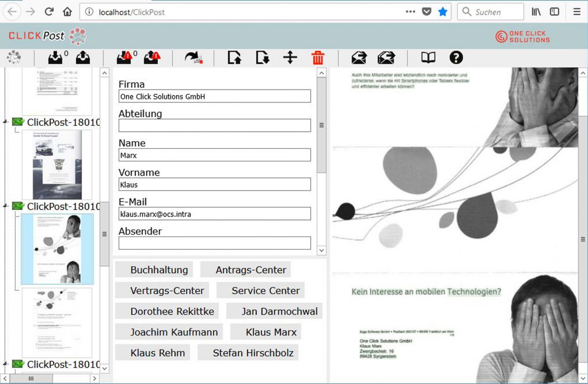588x384 pixels.
Task: Select recipient Klaus Rehm
Action: tap(152, 352)
